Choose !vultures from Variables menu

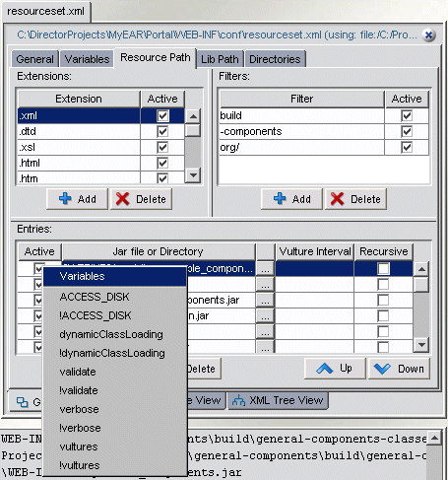115,465
